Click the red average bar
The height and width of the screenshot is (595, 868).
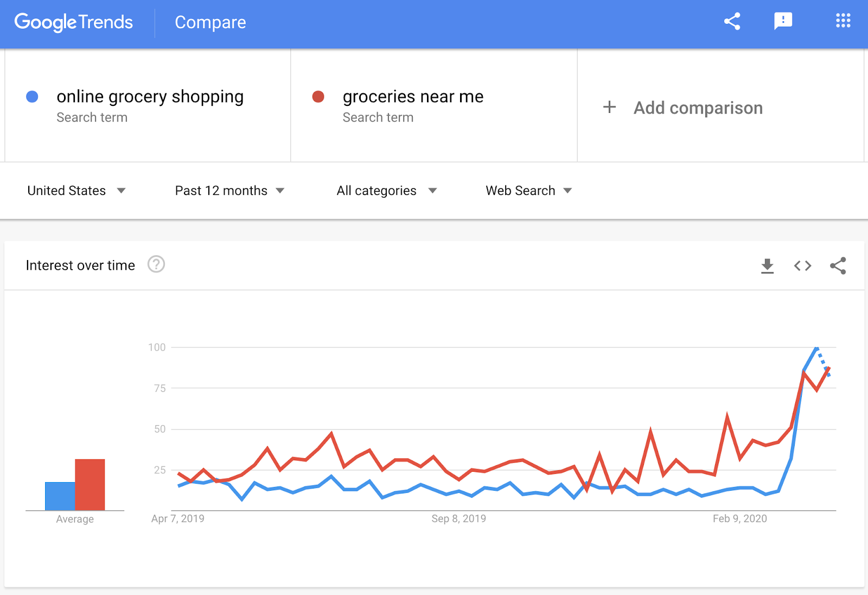90,485
